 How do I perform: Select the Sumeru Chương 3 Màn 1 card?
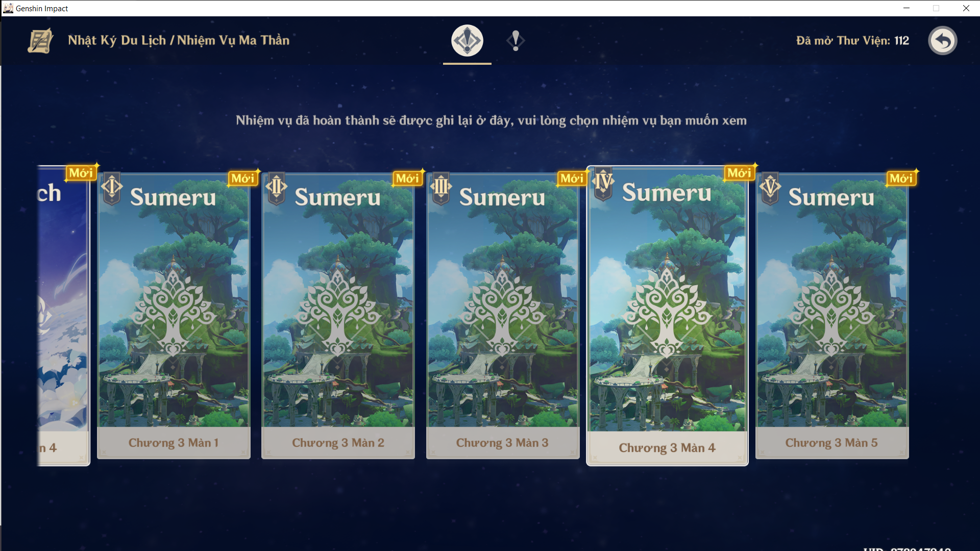[x=174, y=316]
